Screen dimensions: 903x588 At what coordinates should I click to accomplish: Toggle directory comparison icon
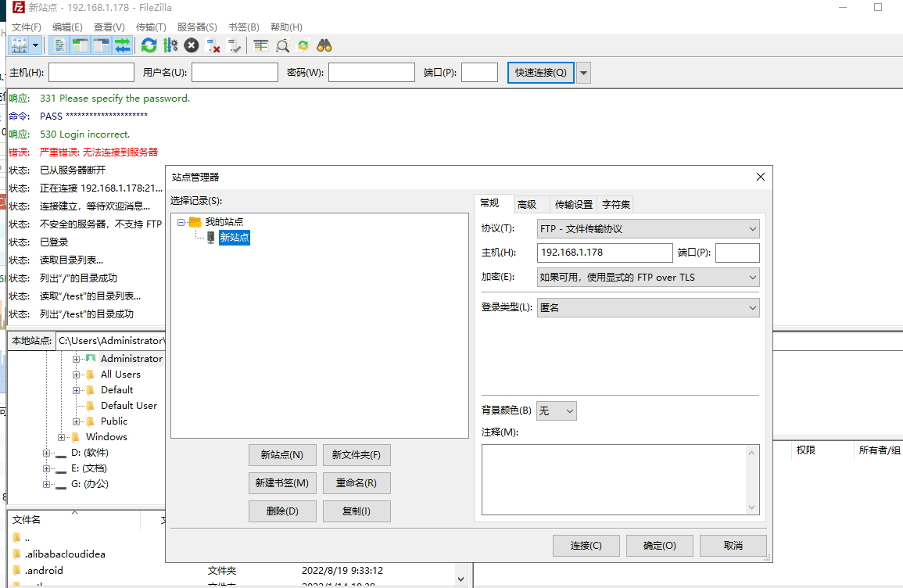(282, 45)
